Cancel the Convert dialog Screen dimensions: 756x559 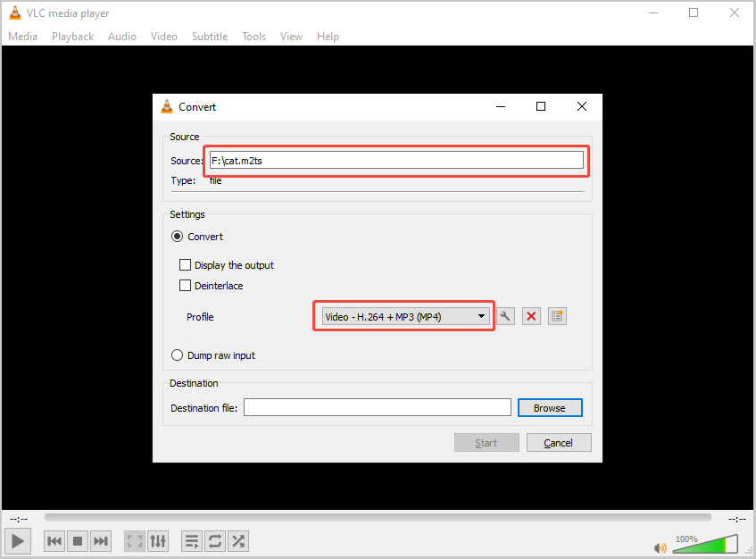tap(559, 443)
